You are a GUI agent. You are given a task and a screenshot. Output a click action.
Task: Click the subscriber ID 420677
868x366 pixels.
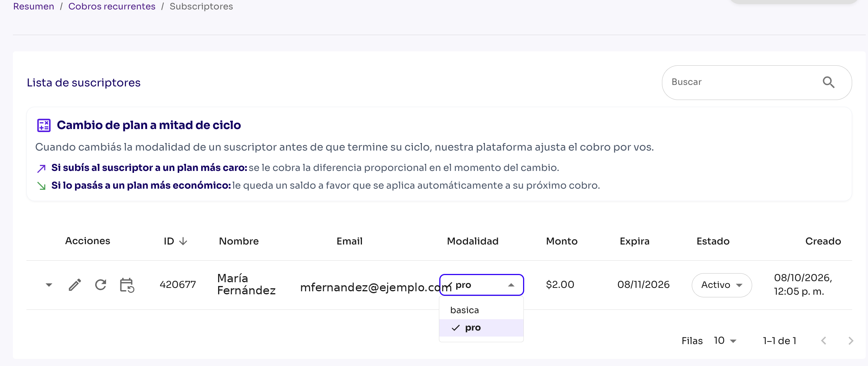point(178,284)
